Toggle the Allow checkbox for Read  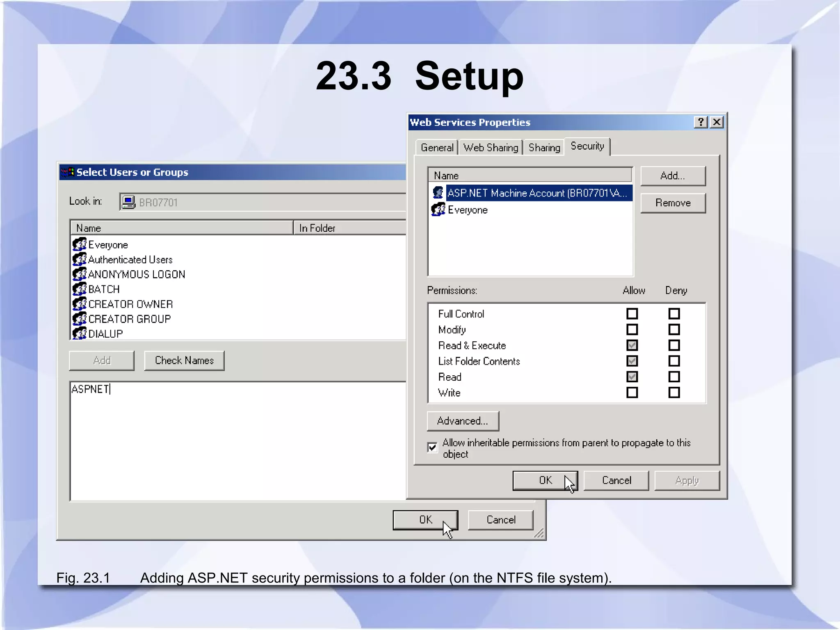(x=632, y=377)
